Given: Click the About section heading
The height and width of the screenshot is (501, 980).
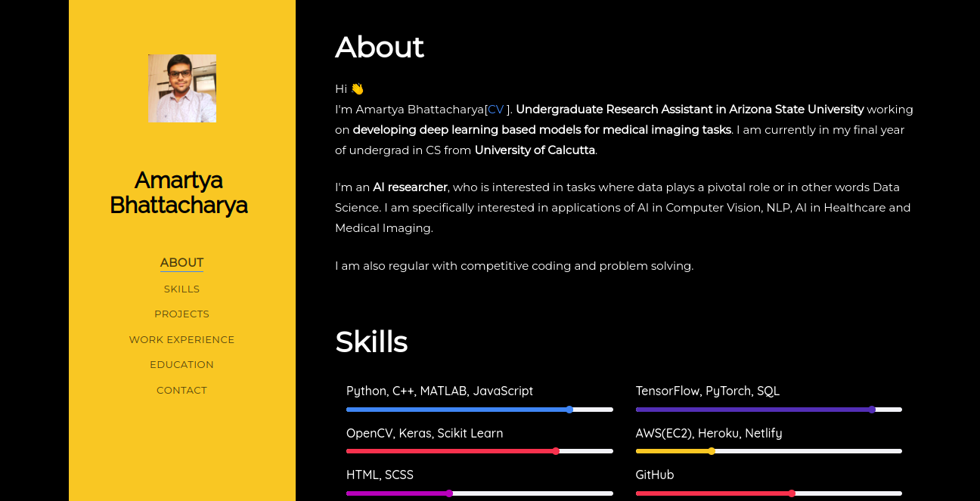Looking at the screenshot, I should [380, 47].
